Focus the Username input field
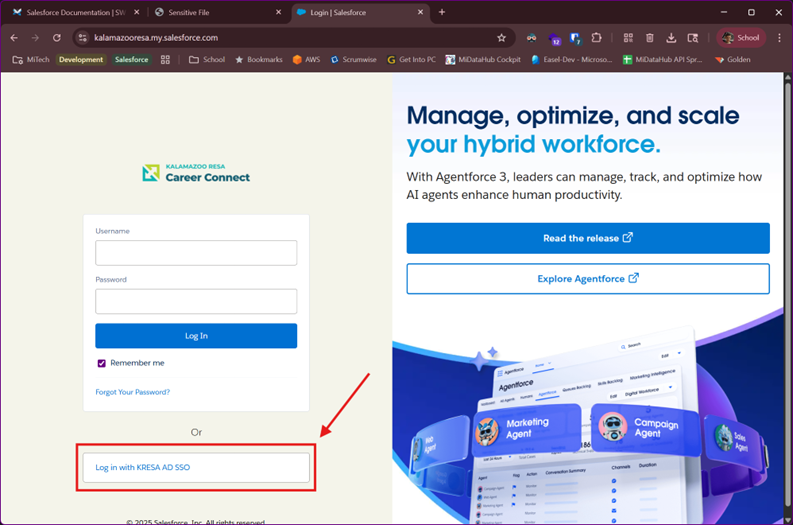 pyautogui.click(x=196, y=253)
